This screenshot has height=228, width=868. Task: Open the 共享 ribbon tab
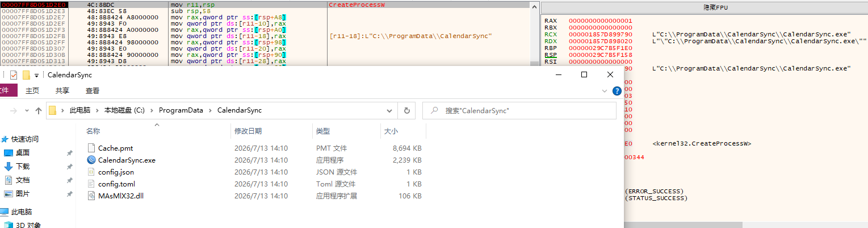pos(62,90)
